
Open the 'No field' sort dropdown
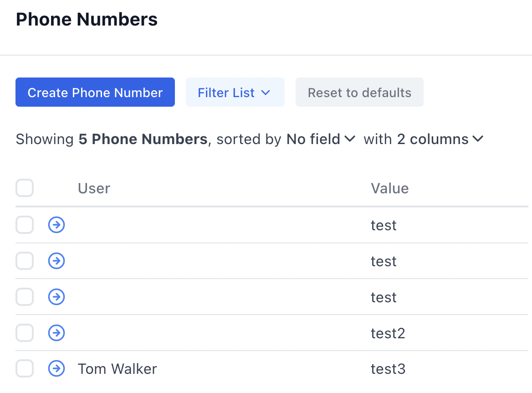pyautogui.click(x=320, y=139)
